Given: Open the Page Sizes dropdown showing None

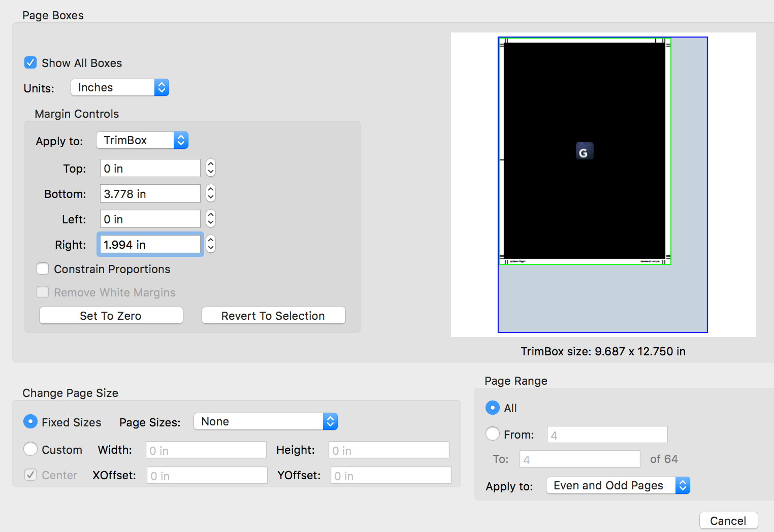Looking at the screenshot, I should 266,421.
